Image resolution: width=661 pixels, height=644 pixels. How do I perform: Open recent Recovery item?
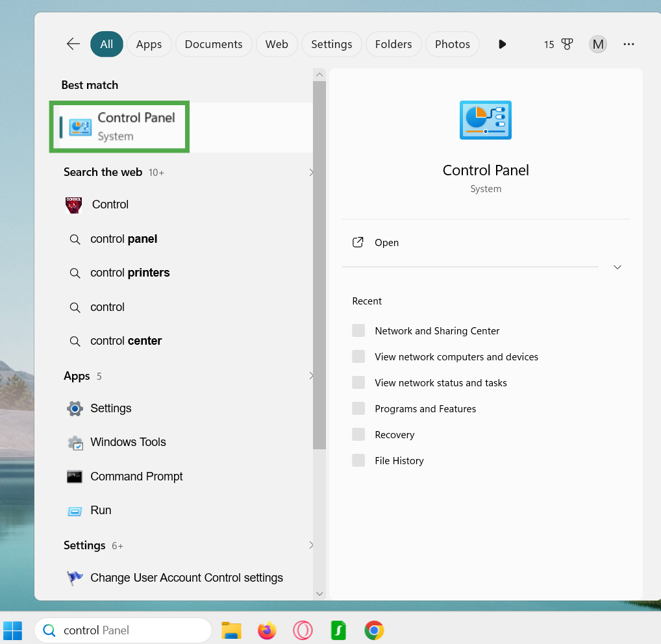pyautogui.click(x=395, y=434)
